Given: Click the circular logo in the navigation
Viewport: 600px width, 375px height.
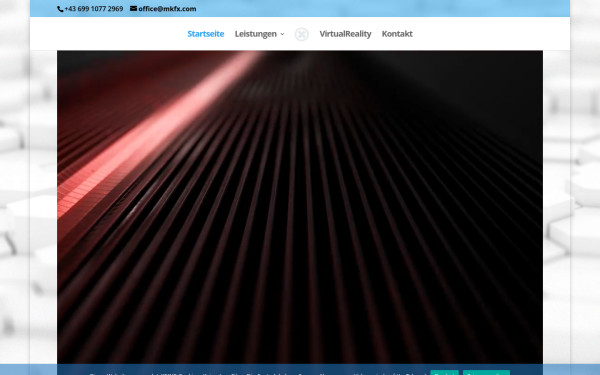Looking at the screenshot, I should [302, 34].
